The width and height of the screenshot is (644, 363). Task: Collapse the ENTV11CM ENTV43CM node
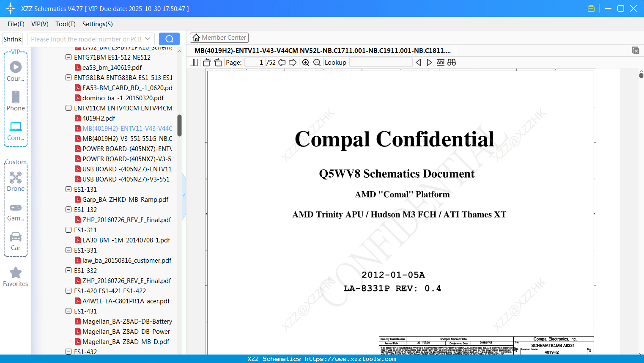[69, 108]
